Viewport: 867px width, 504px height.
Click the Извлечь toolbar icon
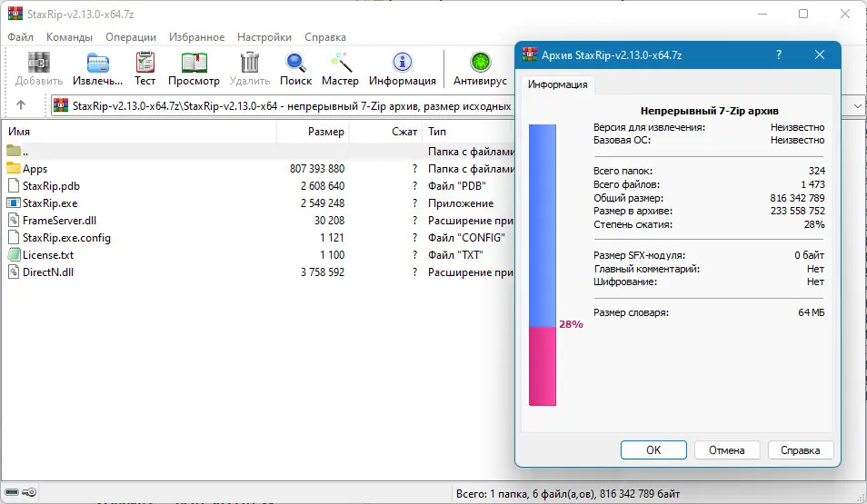(x=98, y=63)
